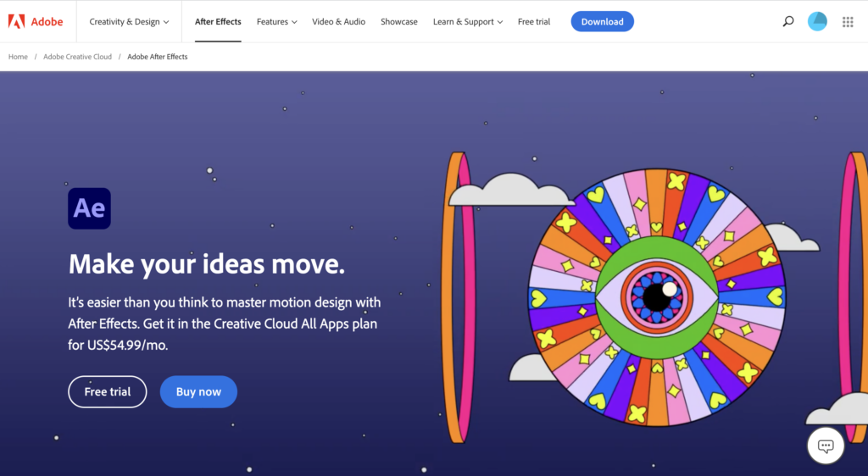Open the chat support bubble icon
The image size is (868, 476).
[826, 446]
